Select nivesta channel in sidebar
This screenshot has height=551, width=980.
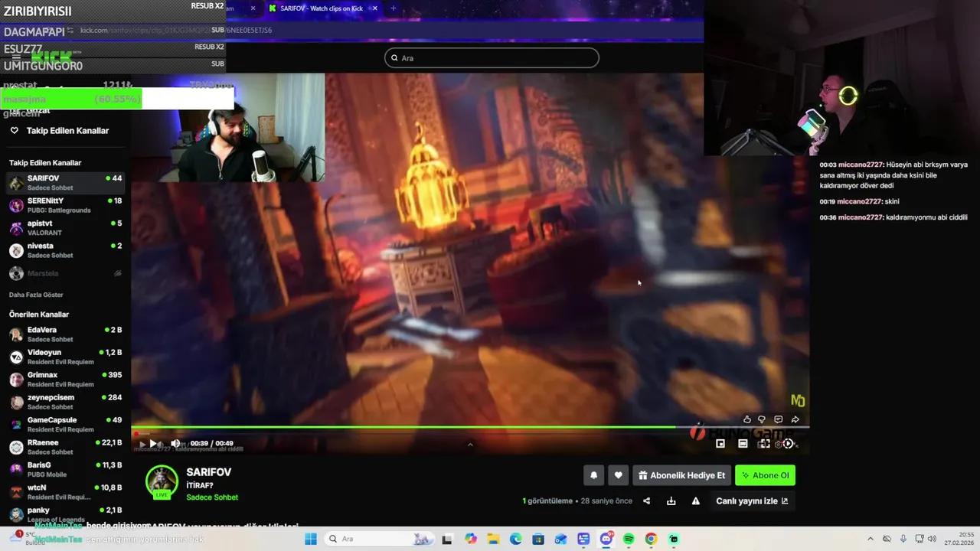coord(65,250)
